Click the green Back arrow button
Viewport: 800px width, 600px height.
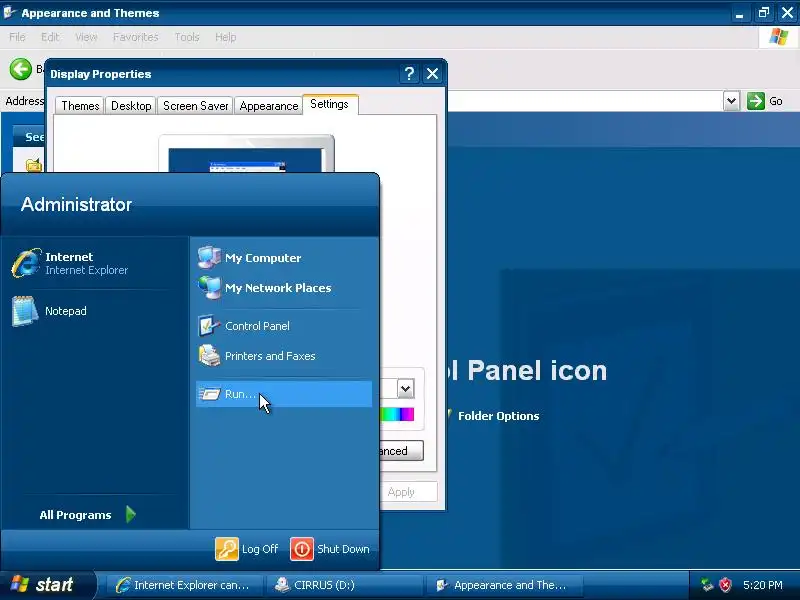point(20,69)
